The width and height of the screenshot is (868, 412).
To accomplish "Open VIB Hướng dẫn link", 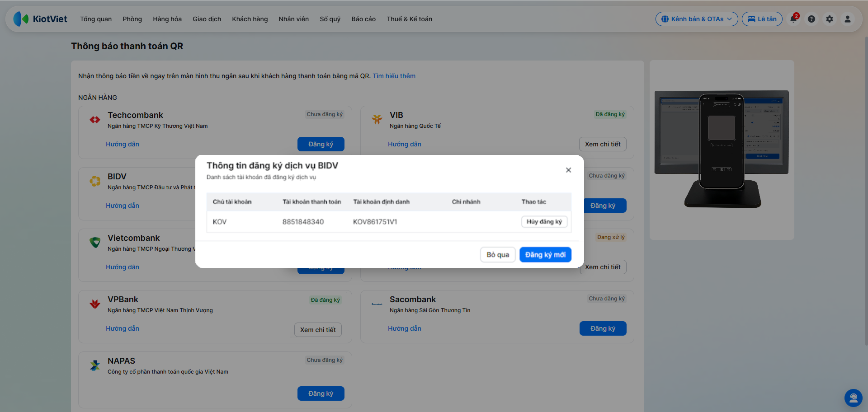I will [405, 144].
